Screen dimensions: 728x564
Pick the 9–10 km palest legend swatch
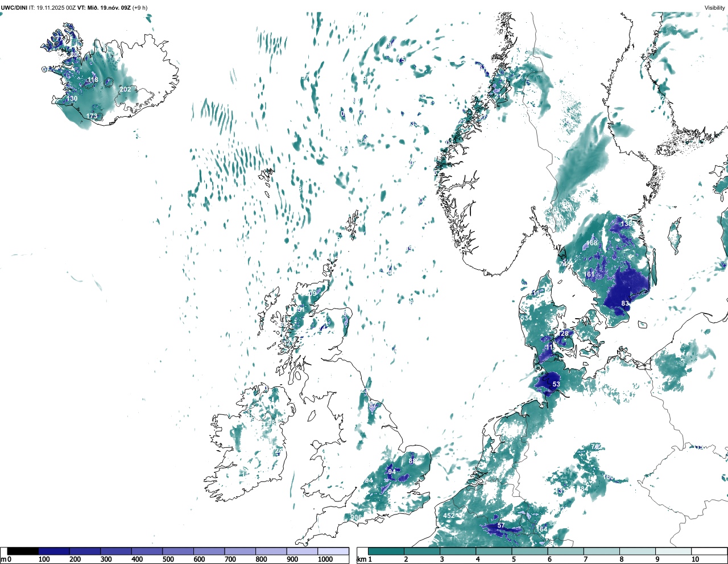[x=674, y=551]
